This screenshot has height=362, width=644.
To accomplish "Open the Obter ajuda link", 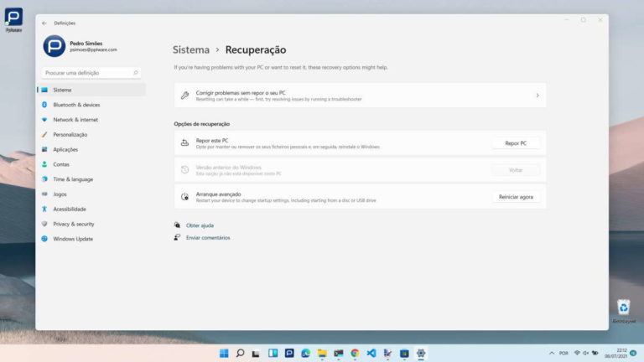I will tap(200, 225).
